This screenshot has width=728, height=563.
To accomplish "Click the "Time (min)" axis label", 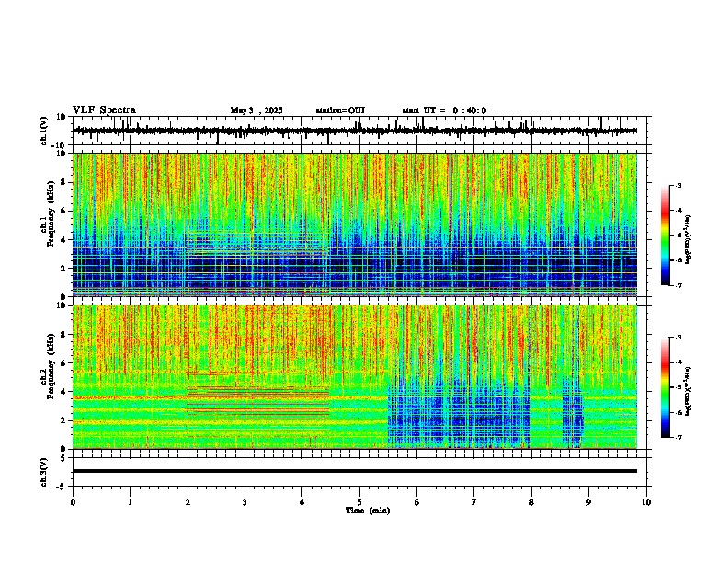I will point(368,511).
